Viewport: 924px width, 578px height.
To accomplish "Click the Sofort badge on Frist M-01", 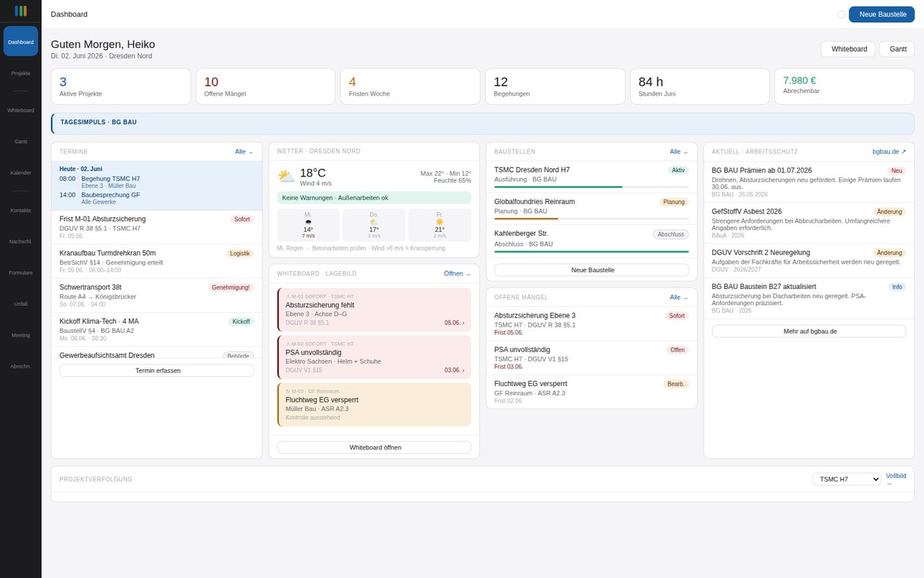I will click(x=243, y=219).
